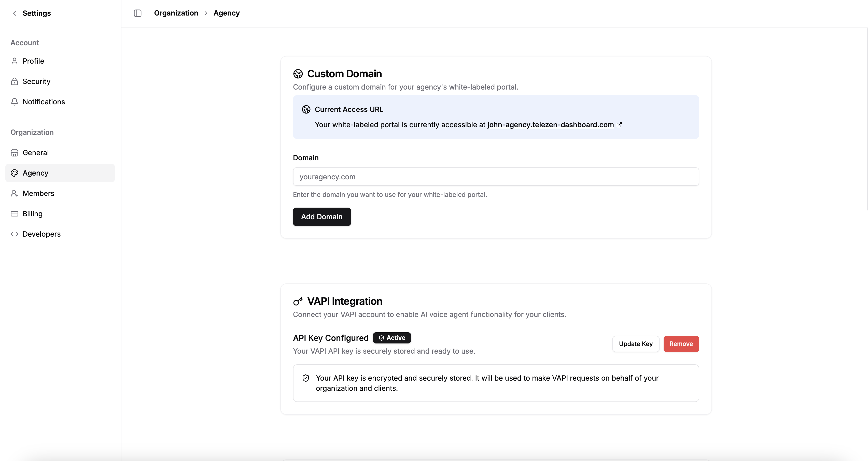
Task: Click the shield icon in Active badge
Action: (x=381, y=338)
